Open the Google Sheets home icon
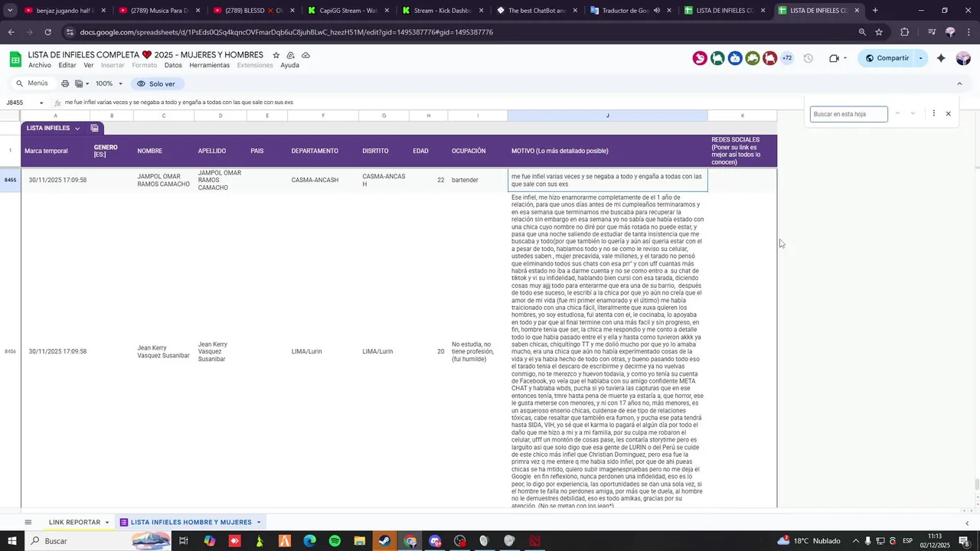 (15, 60)
